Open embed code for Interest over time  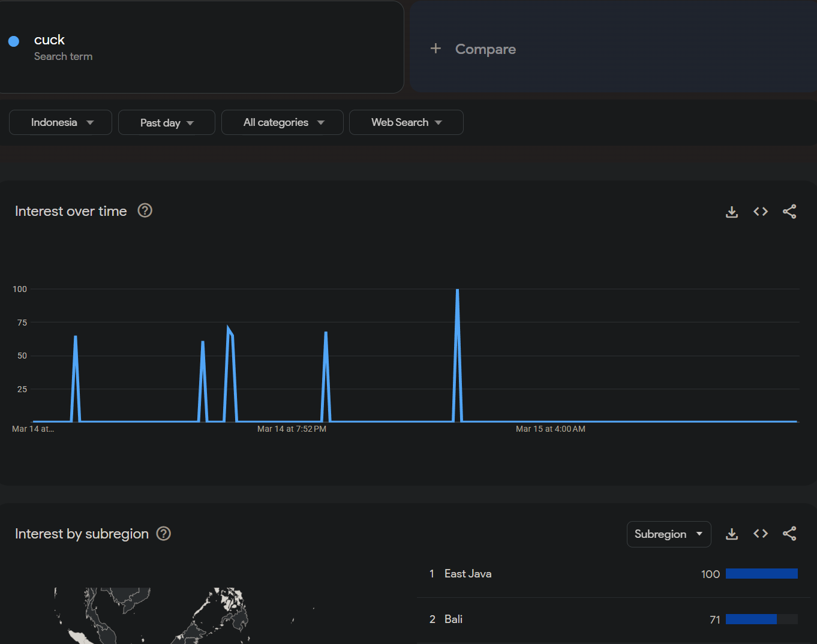761,212
